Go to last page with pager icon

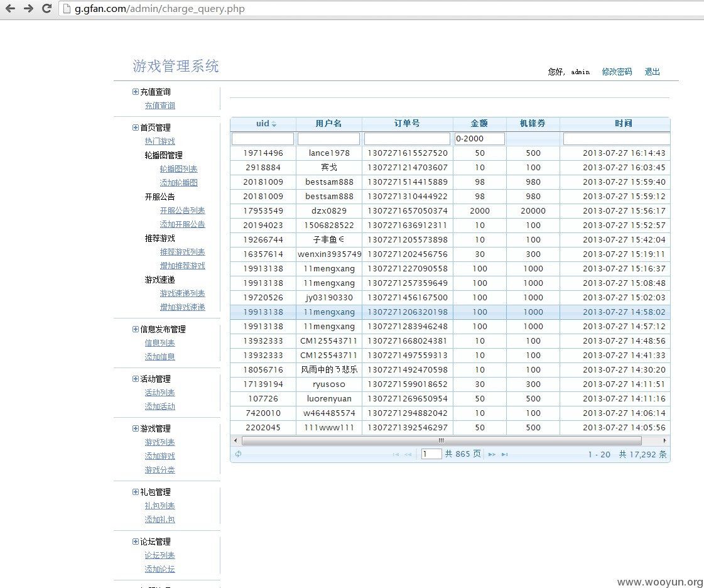coord(505,455)
